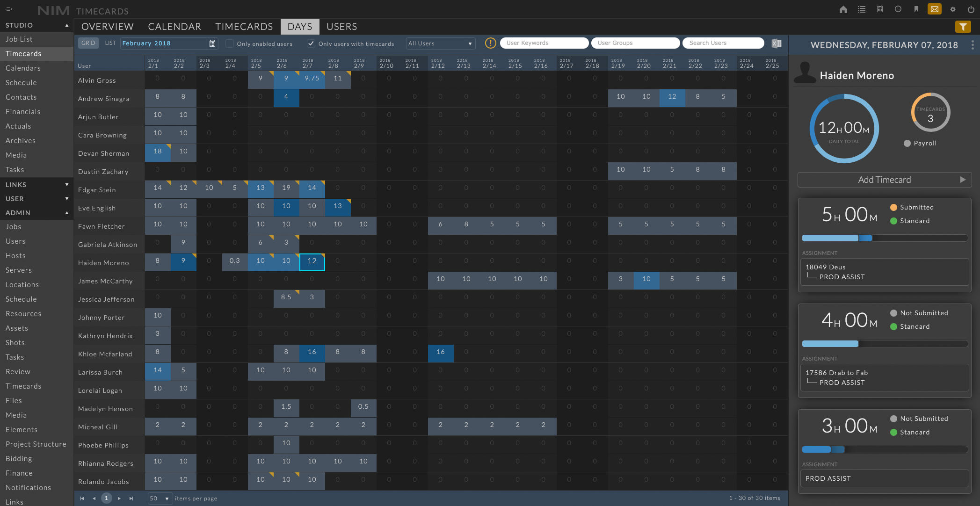Switch to the TIMECARDS tab
980x506 pixels.
pos(244,27)
